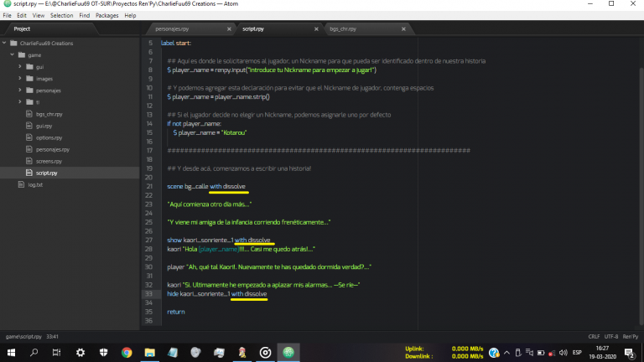Open the notification center icon

point(631,353)
